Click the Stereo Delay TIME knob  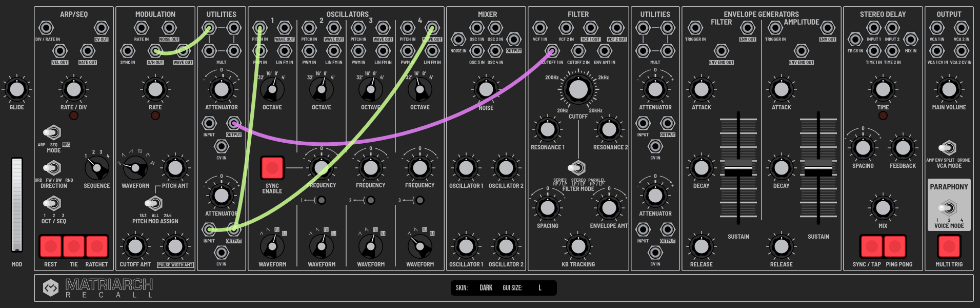pos(883,89)
